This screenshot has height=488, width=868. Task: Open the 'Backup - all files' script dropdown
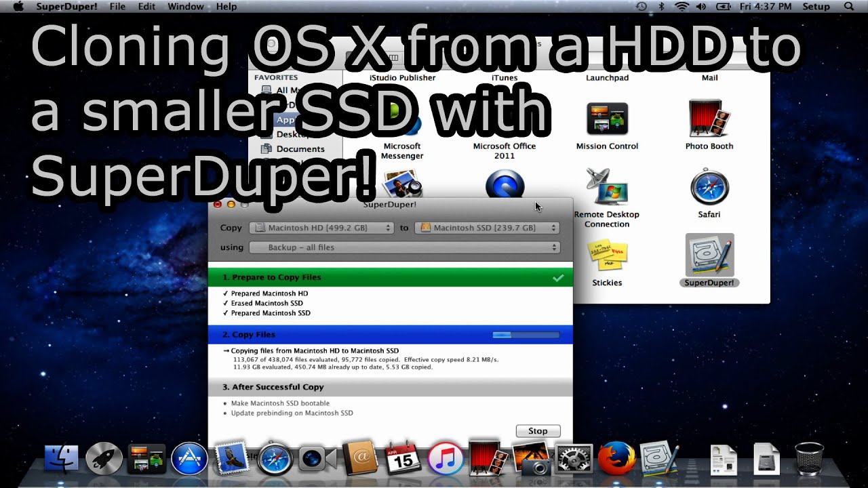405,247
